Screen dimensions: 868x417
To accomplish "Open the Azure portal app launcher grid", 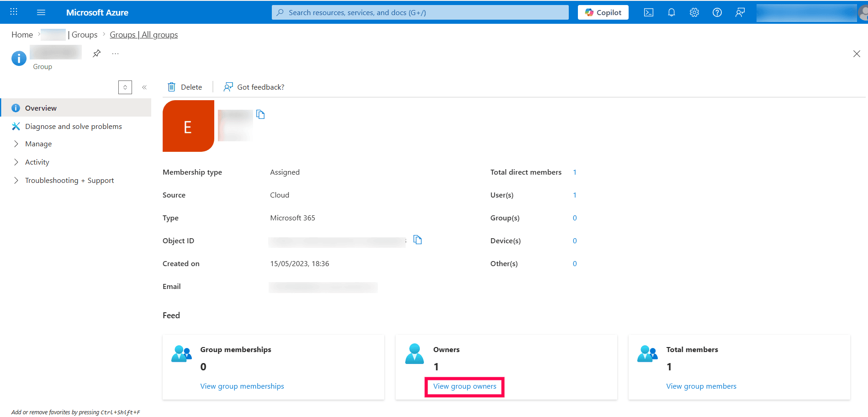I will pos(14,12).
